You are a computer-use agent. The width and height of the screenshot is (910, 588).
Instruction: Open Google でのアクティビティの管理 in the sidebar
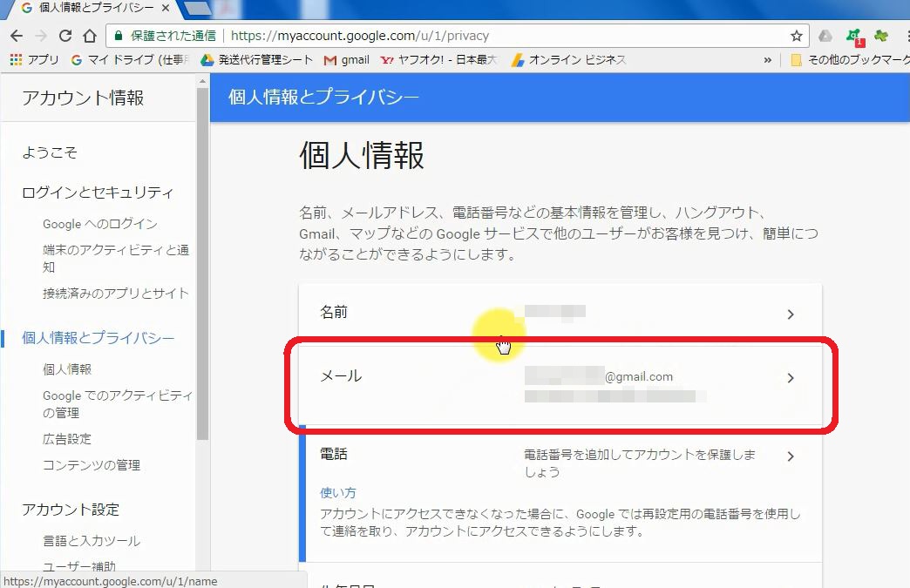pos(117,404)
